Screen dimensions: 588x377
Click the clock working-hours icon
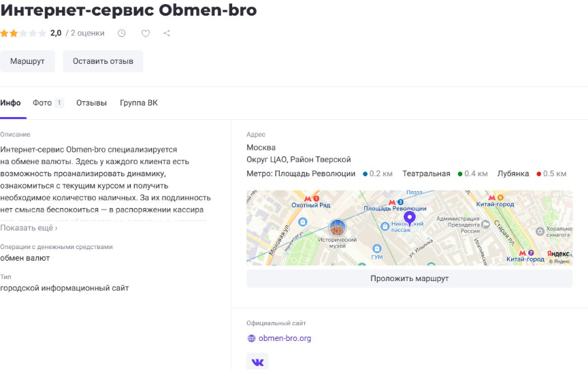[x=122, y=33]
